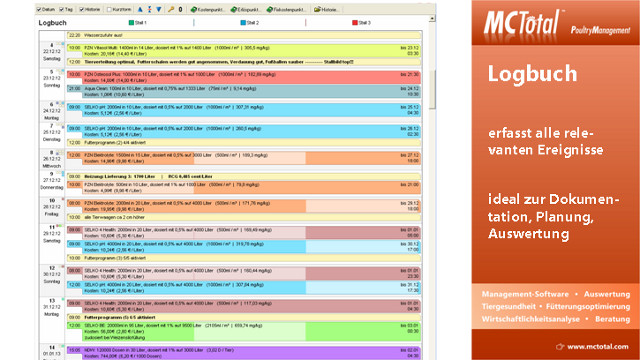Click the blue up arrow toolbar icon

pyautogui.click(x=140, y=9)
